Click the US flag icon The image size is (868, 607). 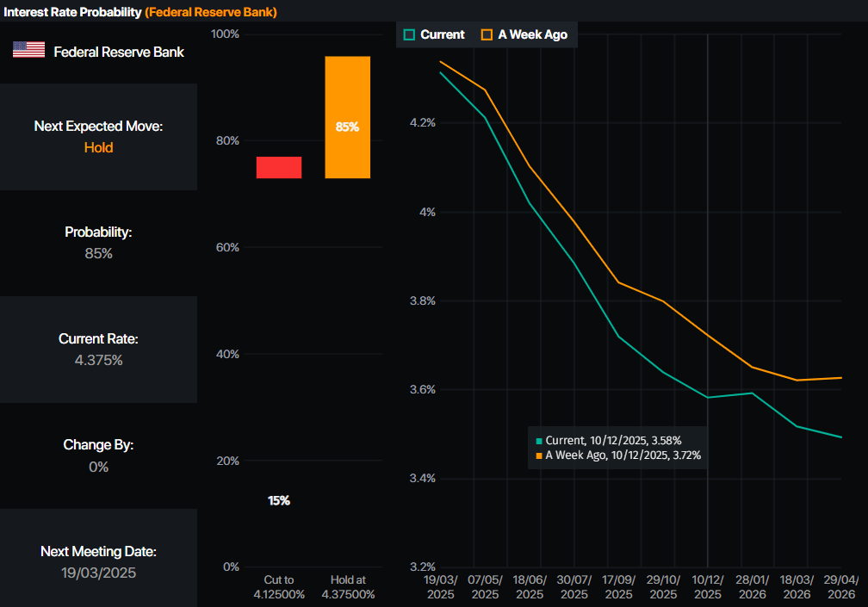pos(28,50)
